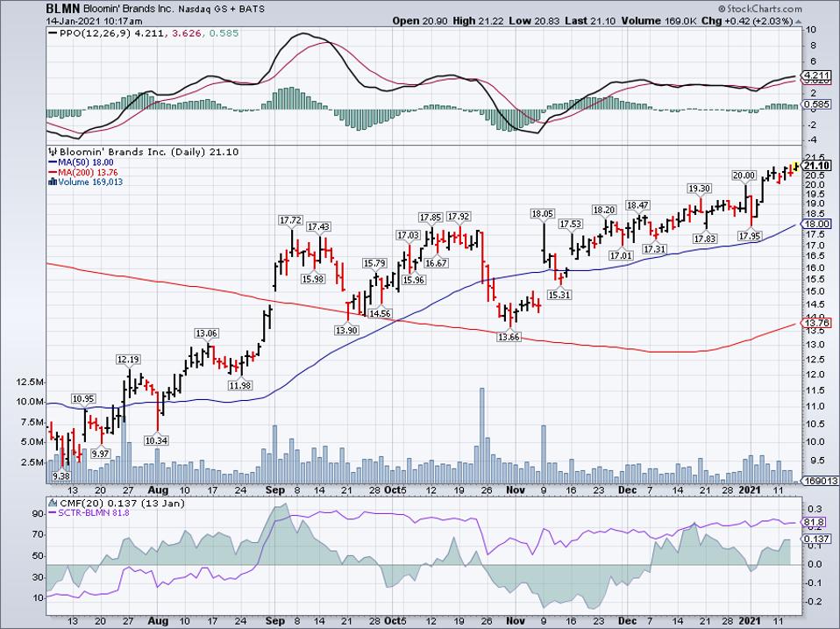Click the 19.30 peak price label
The image size is (840, 629).
tap(699, 189)
